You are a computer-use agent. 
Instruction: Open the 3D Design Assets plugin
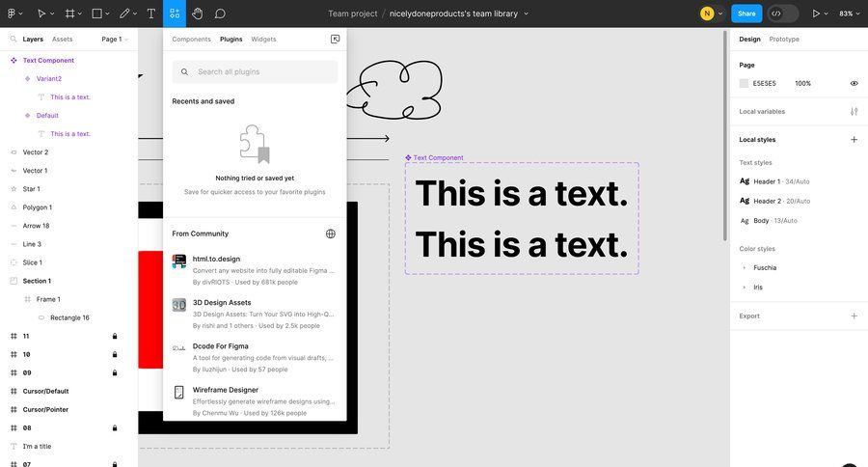pos(254,314)
